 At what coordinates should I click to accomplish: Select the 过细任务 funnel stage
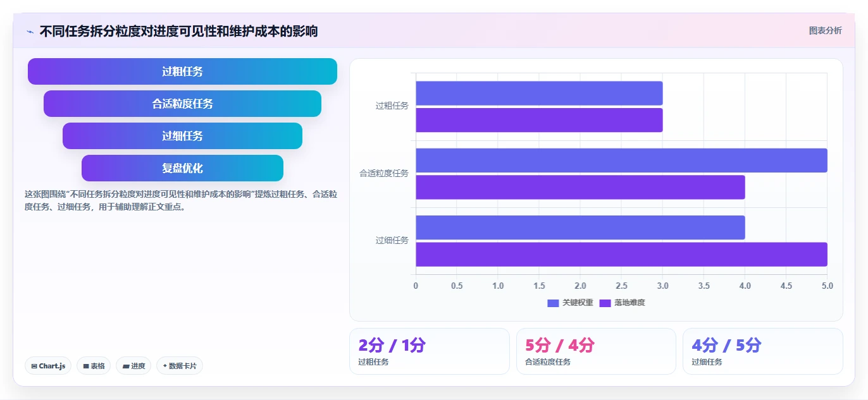[182, 136]
